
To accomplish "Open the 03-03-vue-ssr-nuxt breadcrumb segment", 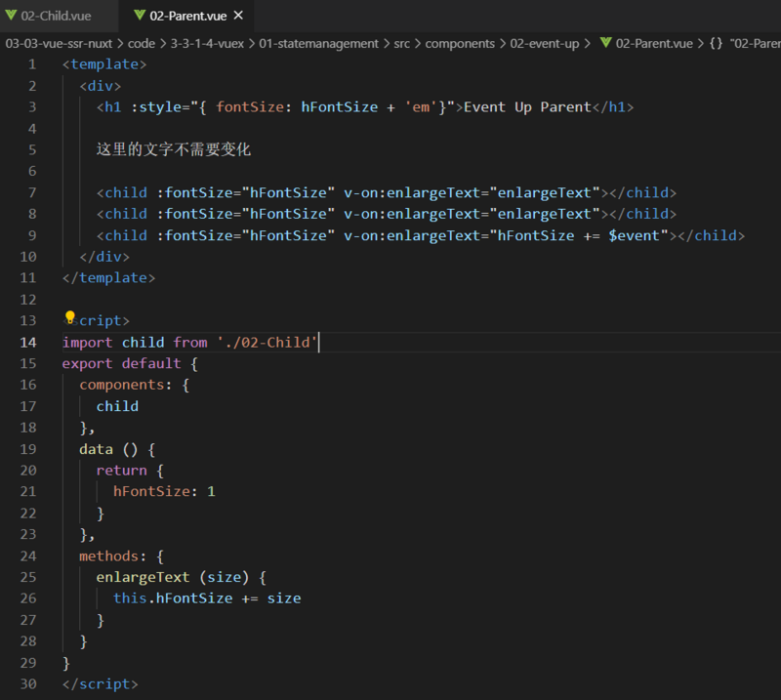I will tap(59, 44).
